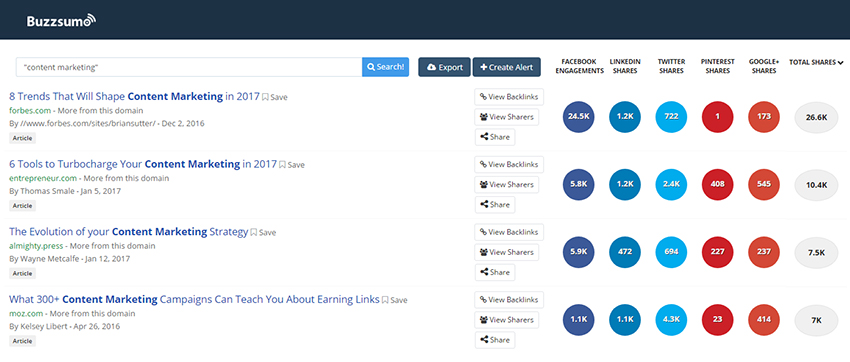Screen dimensions: 850x362
Task: Click the 408 Pinterest shares circle
Action: pyautogui.click(x=718, y=185)
